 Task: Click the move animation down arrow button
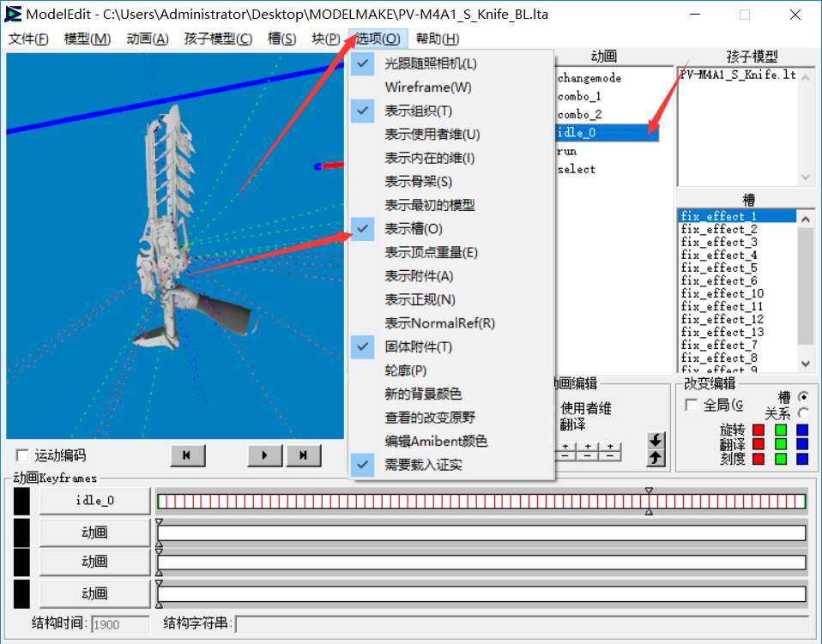[656, 440]
